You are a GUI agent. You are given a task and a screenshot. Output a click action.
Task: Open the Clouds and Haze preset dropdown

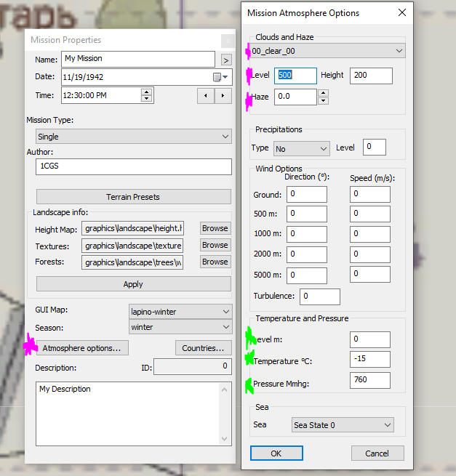(x=327, y=51)
